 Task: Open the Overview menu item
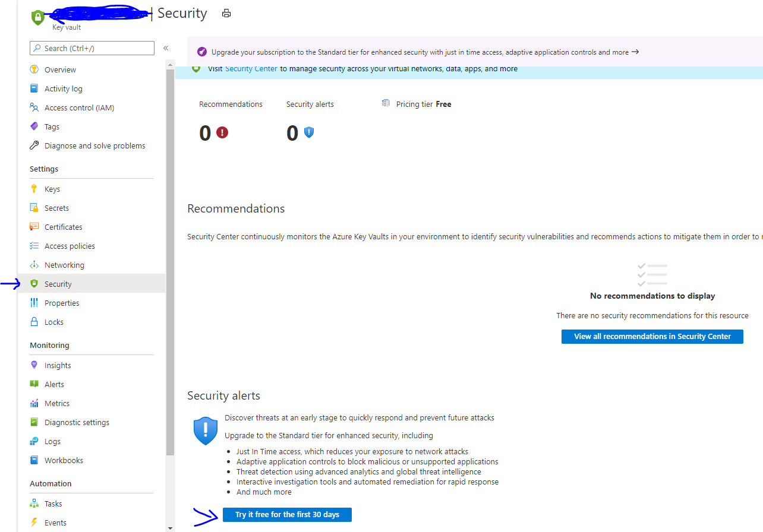[x=60, y=69]
